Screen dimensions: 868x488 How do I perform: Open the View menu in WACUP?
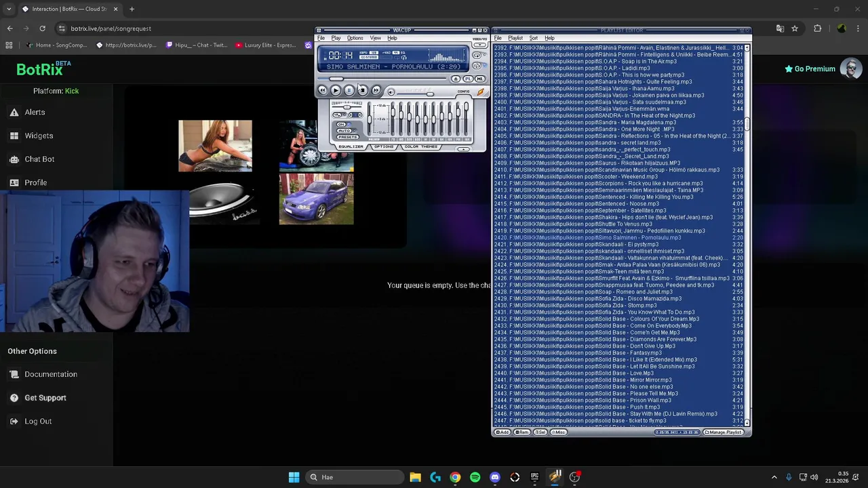[376, 38]
